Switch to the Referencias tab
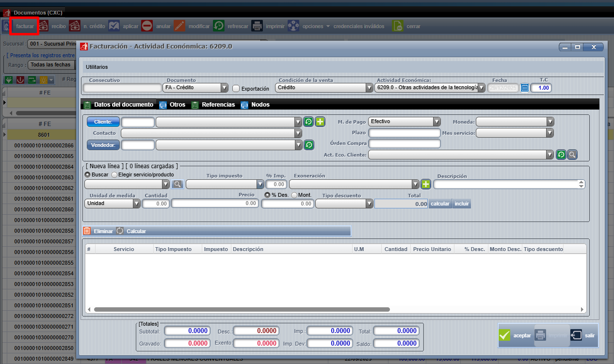Image resolution: width=614 pixels, height=364 pixels. 218,105
